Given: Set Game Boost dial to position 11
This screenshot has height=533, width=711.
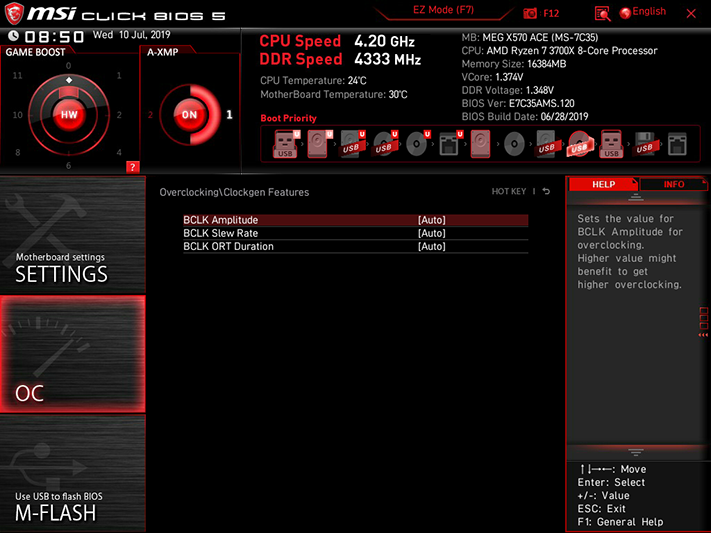Looking at the screenshot, I should (x=17, y=75).
